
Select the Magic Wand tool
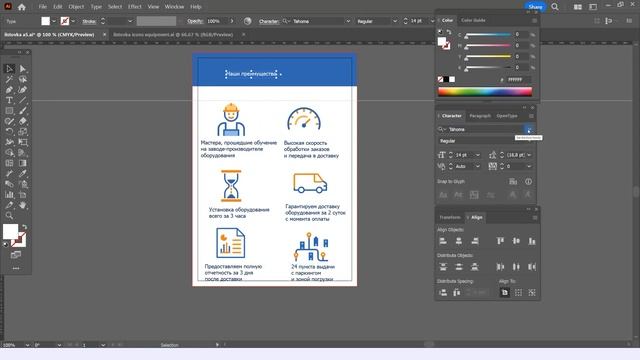(x=9, y=79)
